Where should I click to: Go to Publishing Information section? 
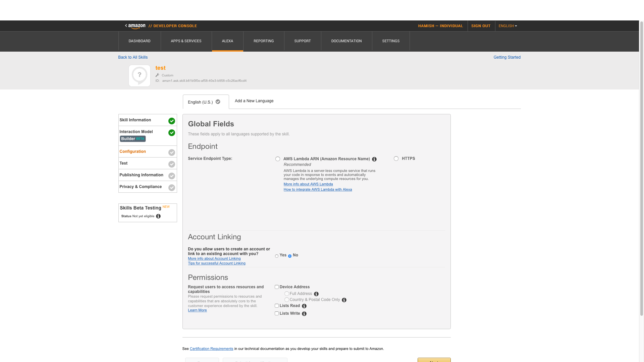click(x=148, y=175)
